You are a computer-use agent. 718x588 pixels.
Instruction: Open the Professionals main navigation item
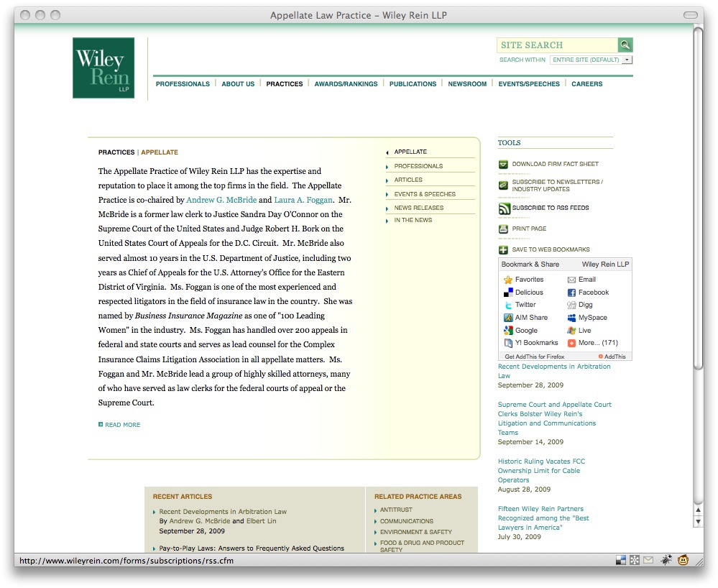[x=183, y=84]
